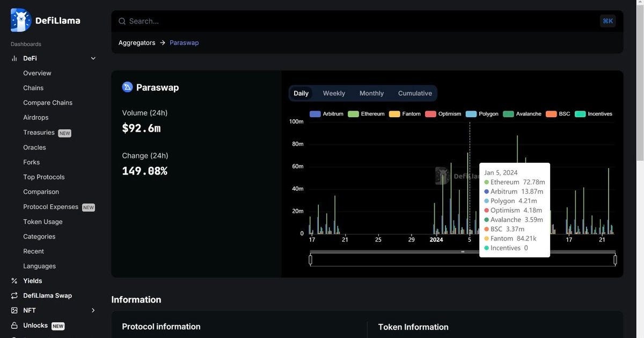Click the 2024 x-axis label

coord(436,240)
